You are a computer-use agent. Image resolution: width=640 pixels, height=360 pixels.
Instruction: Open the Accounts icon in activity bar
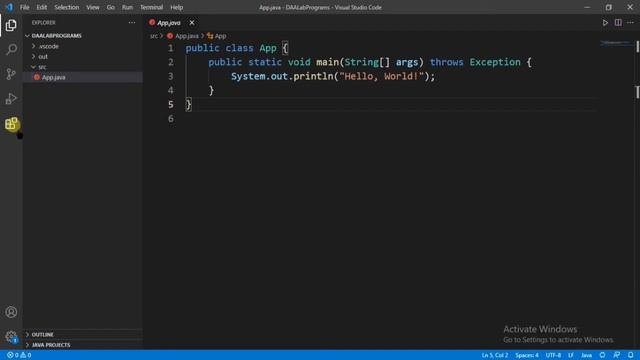pos(11,312)
